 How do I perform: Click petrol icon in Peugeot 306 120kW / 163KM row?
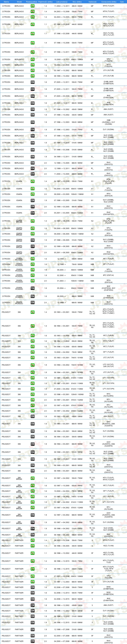(x=33, y=394)
